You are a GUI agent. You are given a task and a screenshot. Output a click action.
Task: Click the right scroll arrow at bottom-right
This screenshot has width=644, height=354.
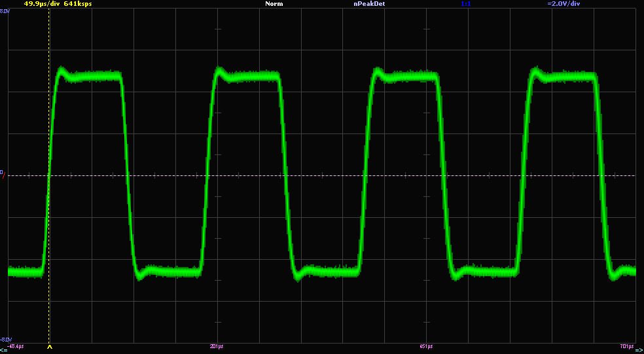point(640,351)
